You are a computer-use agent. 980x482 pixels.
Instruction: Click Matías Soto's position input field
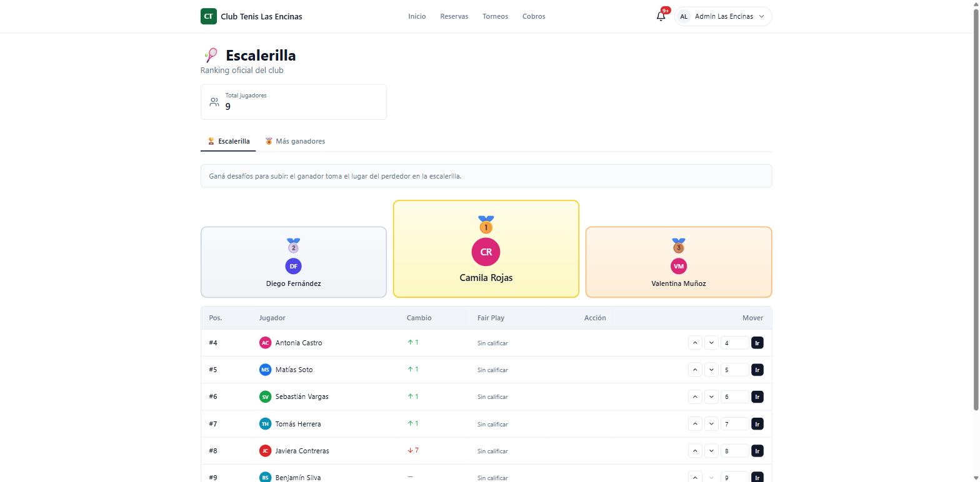tap(734, 370)
